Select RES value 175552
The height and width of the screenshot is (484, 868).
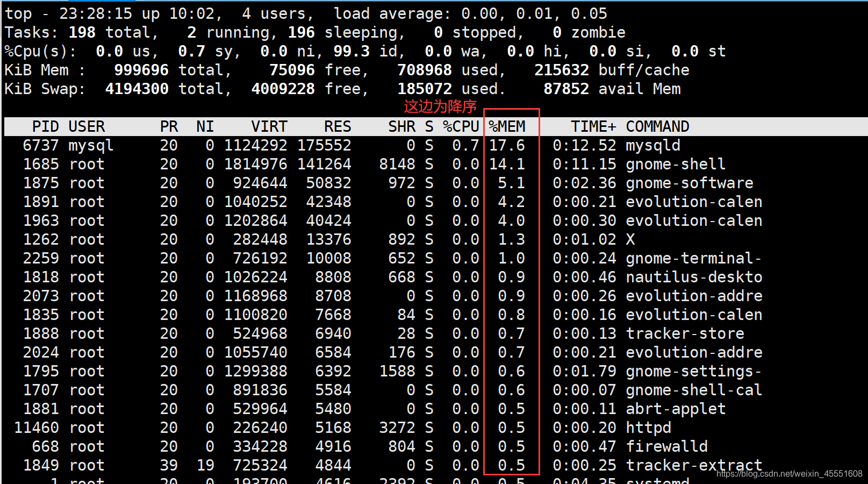click(x=324, y=145)
